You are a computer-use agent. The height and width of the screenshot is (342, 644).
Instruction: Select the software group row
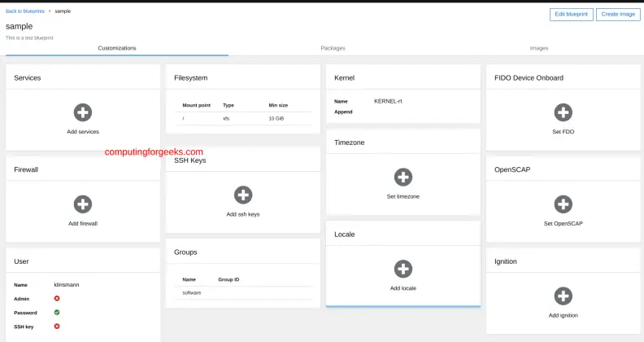coord(242,292)
